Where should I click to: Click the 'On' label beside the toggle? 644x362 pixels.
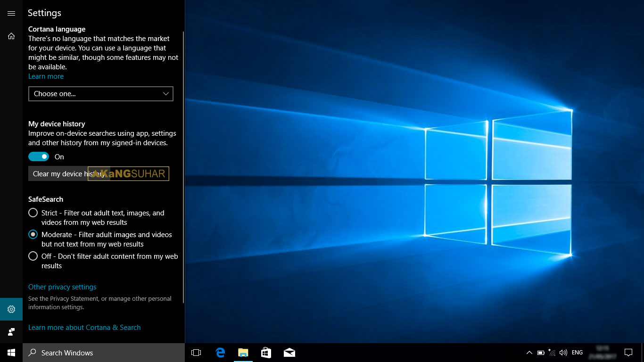(59, 157)
